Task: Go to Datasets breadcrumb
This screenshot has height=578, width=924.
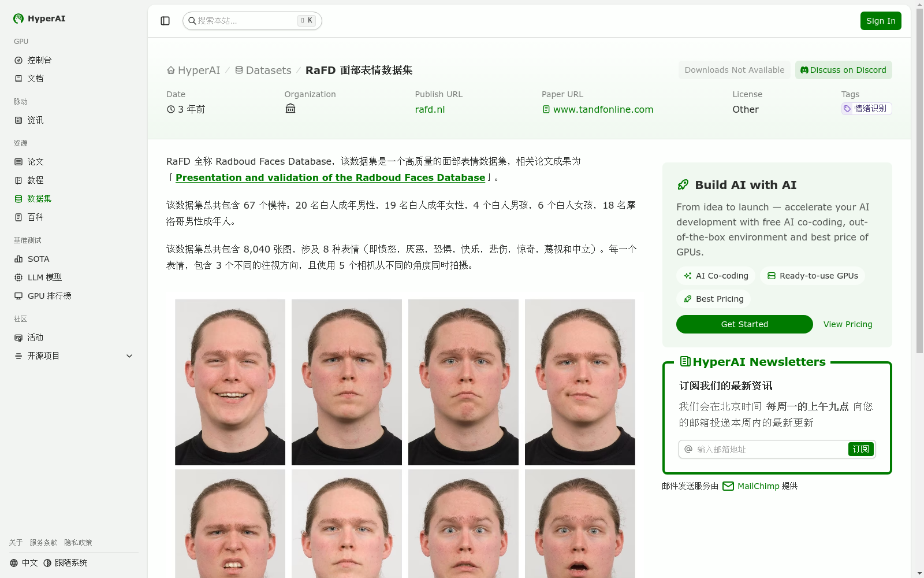Action: 263,71
